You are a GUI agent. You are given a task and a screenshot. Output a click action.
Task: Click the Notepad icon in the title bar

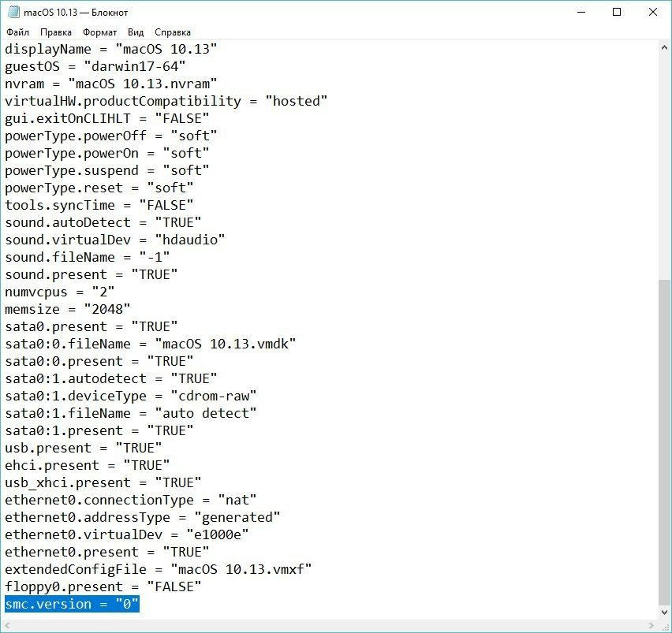click(x=13, y=13)
